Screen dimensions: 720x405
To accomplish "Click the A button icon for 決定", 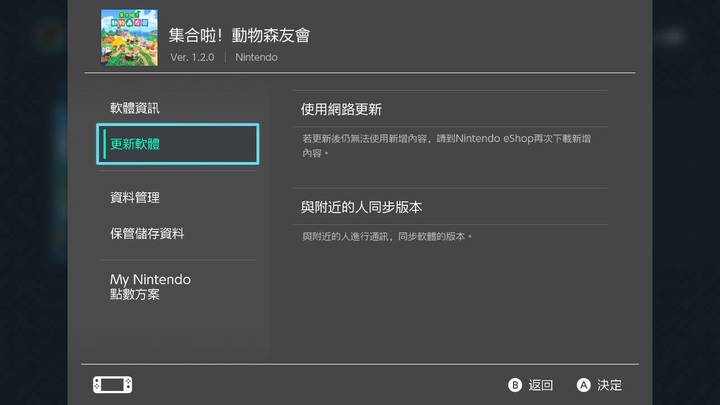I will click(x=583, y=385).
